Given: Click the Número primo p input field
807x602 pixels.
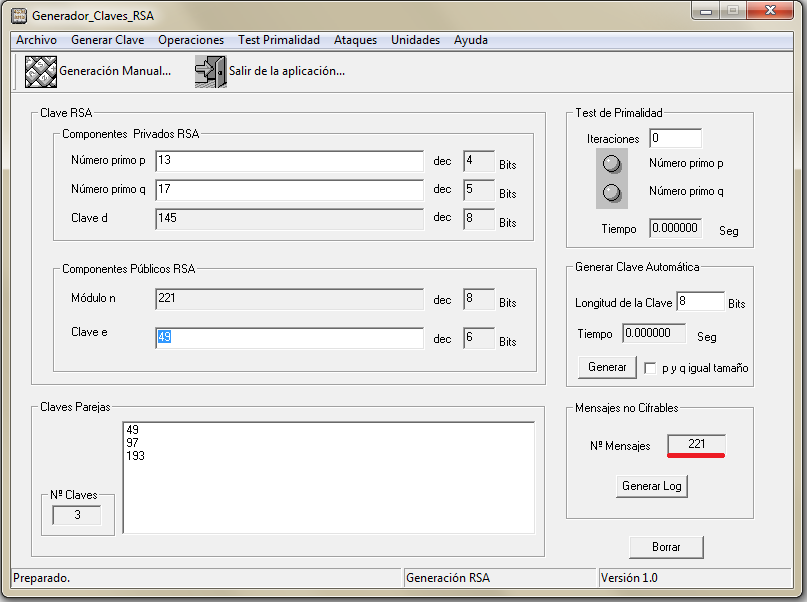Looking at the screenshot, I should 289,161.
